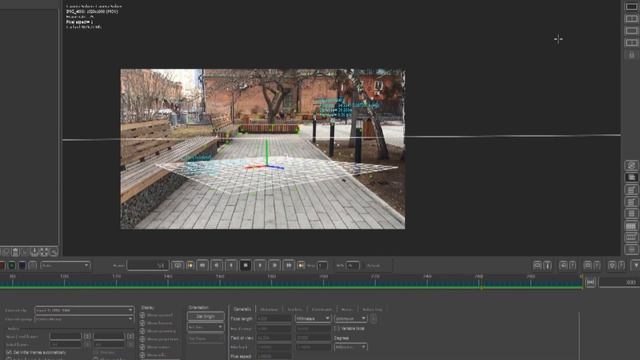Open the dropdown next to the color swatches
Screen dimensions: 640x360
point(65,266)
